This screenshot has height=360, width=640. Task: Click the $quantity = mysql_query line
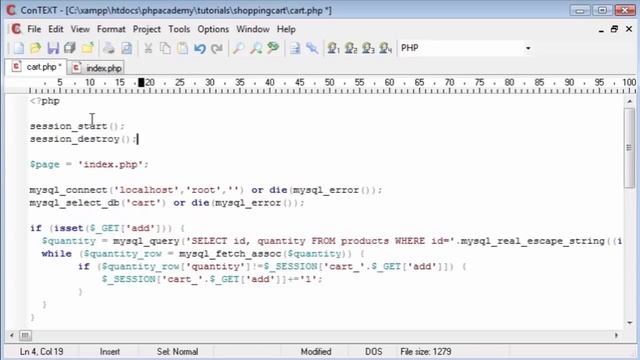331,241
